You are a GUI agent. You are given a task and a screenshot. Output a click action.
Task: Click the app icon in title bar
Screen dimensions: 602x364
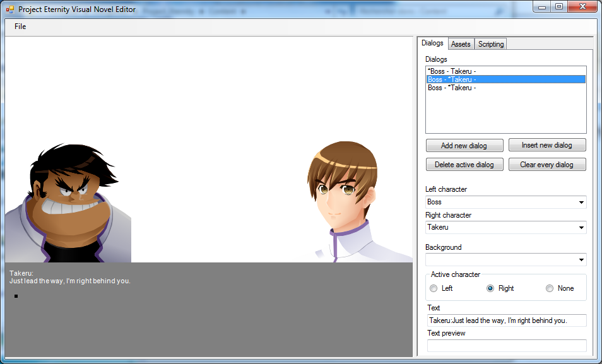[x=10, y=9]
